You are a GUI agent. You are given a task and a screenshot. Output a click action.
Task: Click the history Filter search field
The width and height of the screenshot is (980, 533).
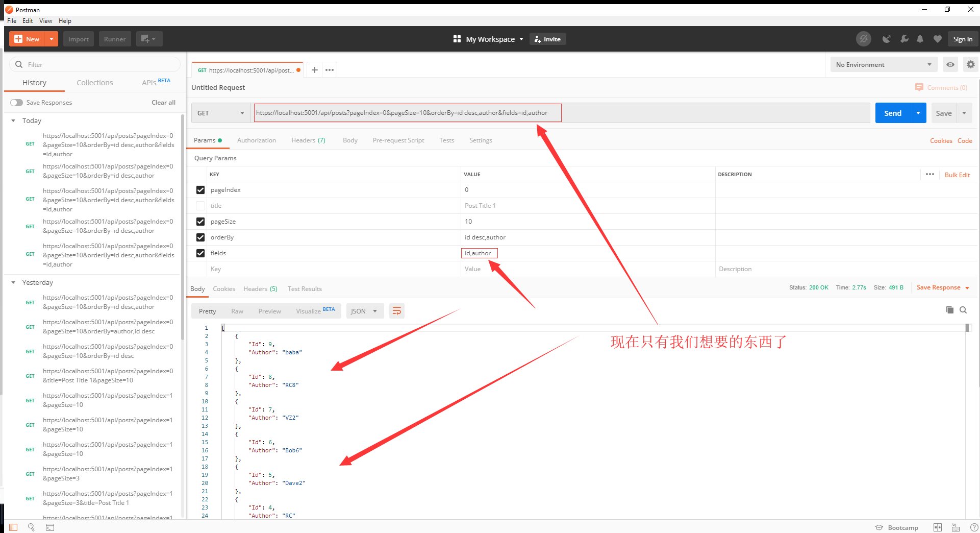[95, 64]
